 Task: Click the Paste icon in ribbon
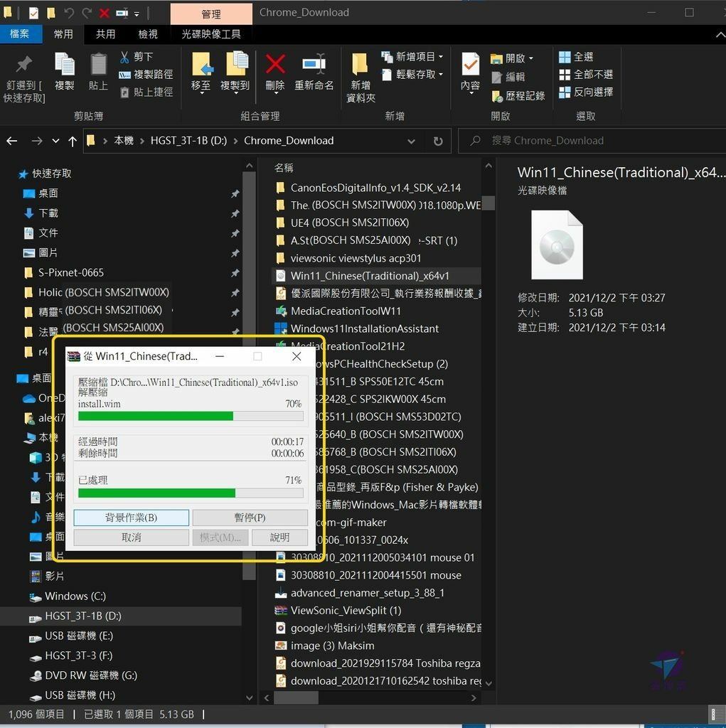pyautogui.click(x=98, y=64)
